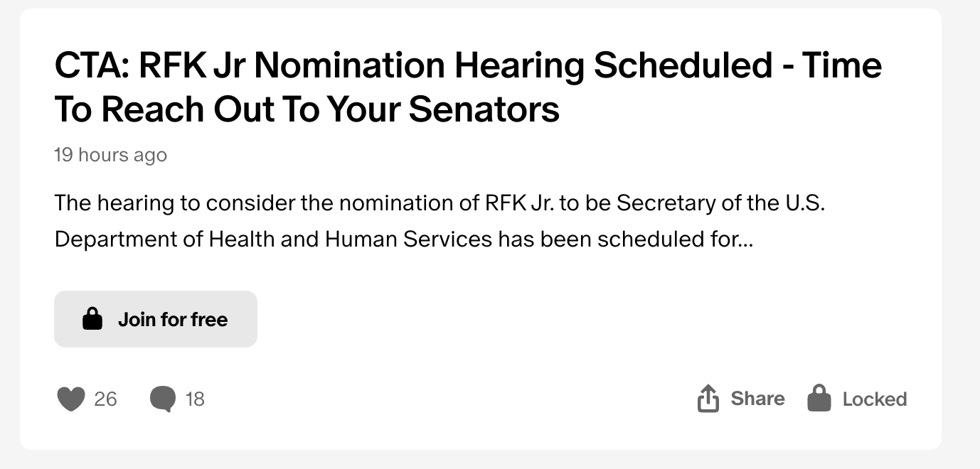Select the like count 26
Viewport: 980px width, 469px height.
click(105, 399)
